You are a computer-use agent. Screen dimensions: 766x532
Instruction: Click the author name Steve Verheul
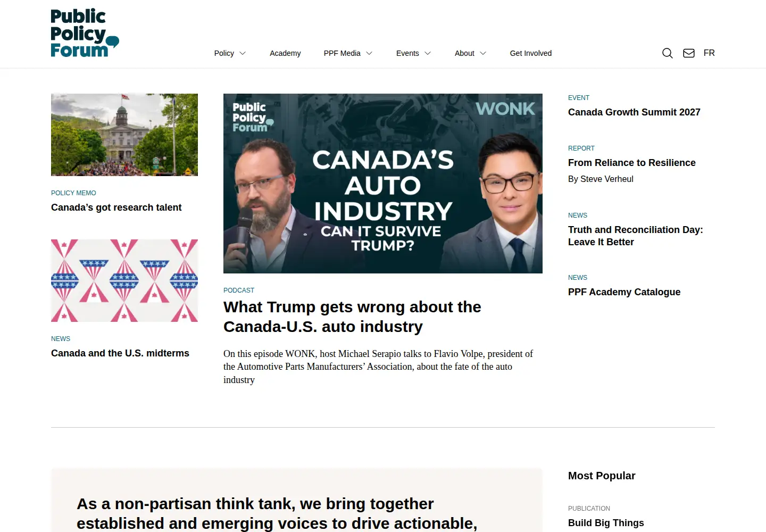pos(607,179)
